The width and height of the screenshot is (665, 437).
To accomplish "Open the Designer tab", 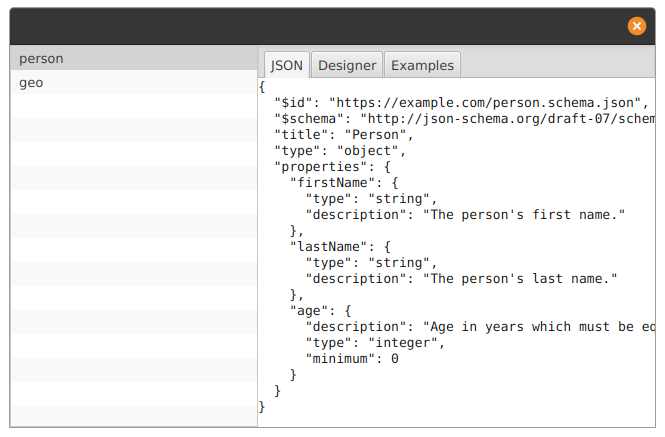I will (x=347, y=65).
